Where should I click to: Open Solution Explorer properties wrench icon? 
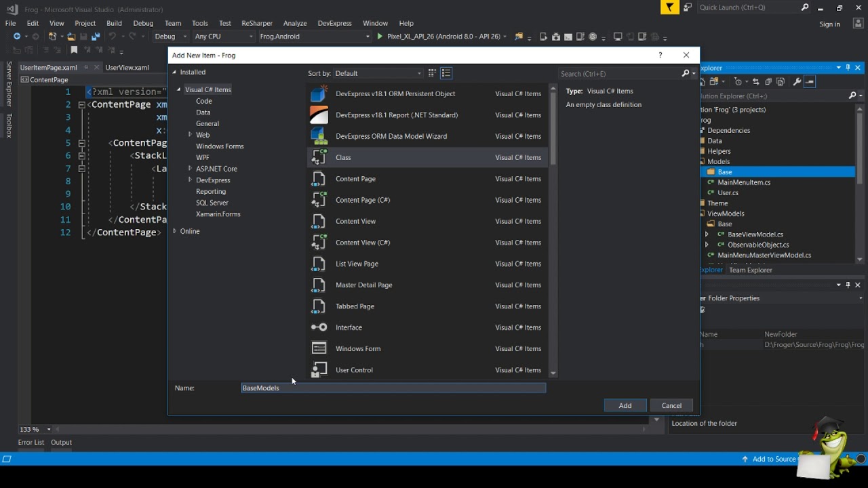point(797,81)
